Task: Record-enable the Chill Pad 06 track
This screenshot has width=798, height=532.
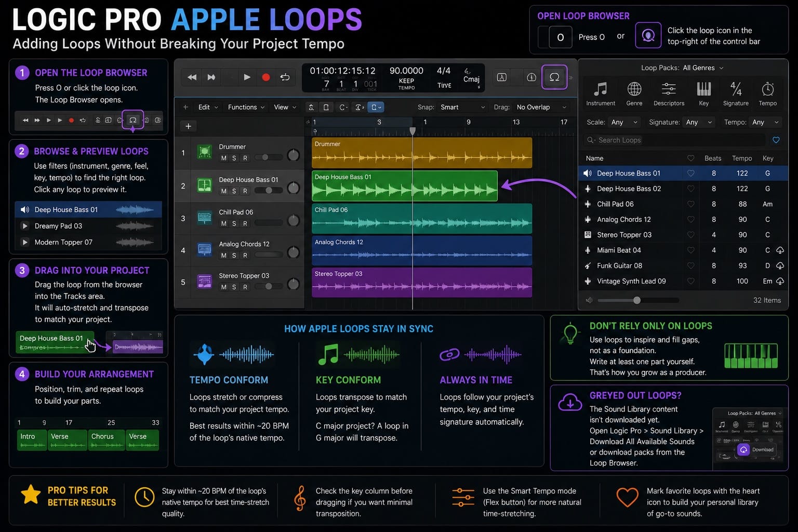Action: [245, 223]
